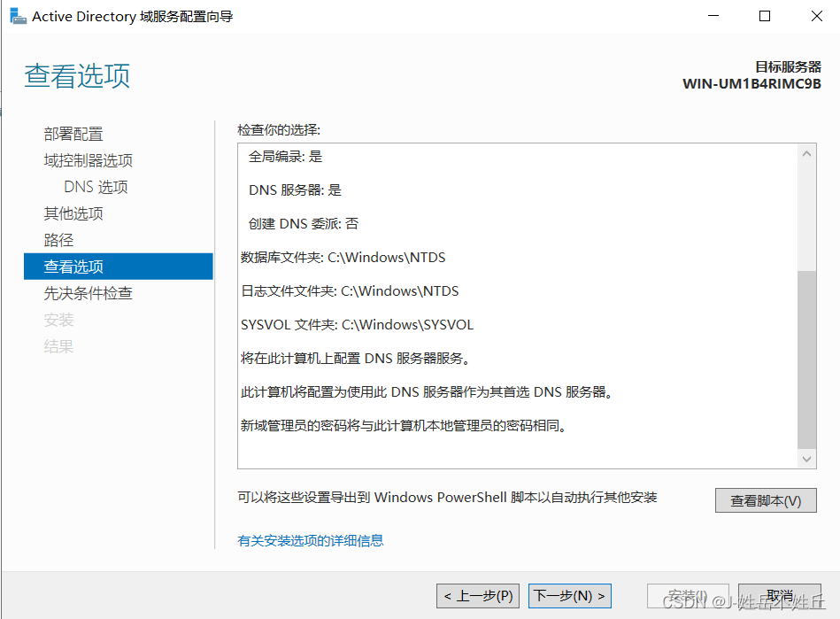
Task: Click text 全局编录: 是
Action: coord(286,157)
